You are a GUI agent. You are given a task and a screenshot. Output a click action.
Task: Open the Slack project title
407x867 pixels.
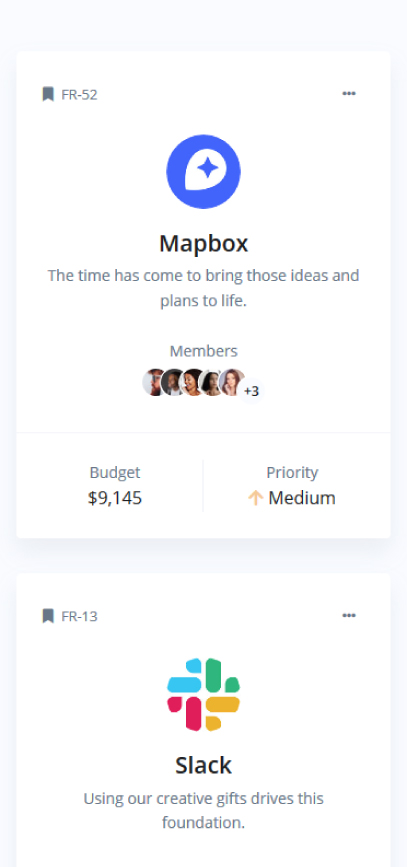point(204,765)
